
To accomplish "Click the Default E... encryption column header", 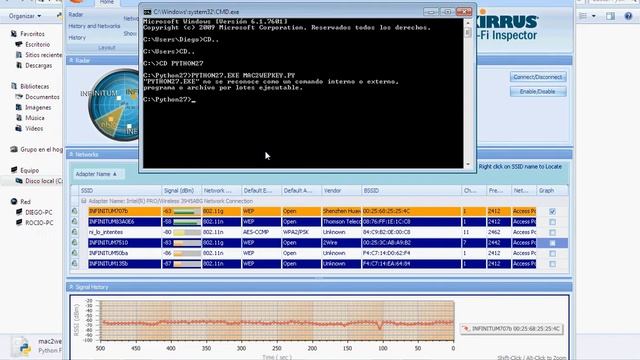I will [x=261, y=191].
